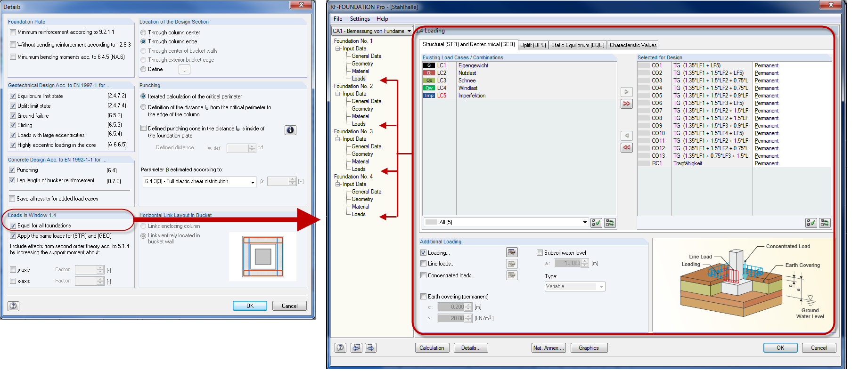Enable Minimum reinforcement according to 9.2.1.1
The width and height of the screenshot is (868, 371).
point(13,32)
